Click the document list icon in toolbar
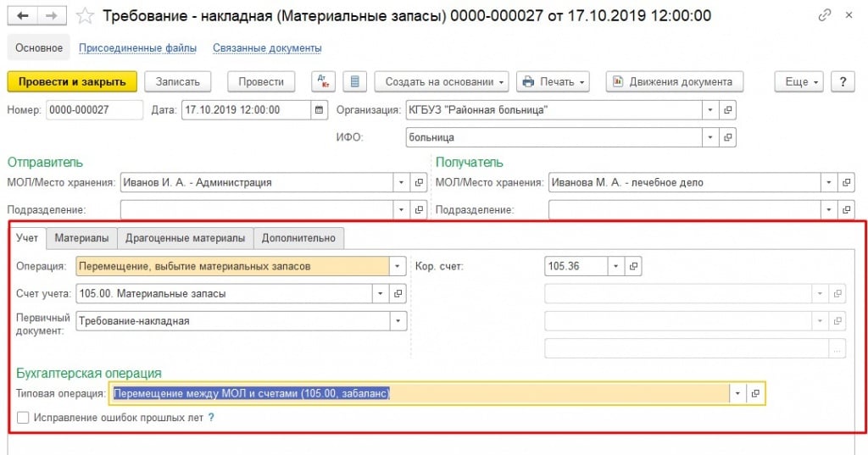This screenshot has height=455, width=868. [354, 81]
